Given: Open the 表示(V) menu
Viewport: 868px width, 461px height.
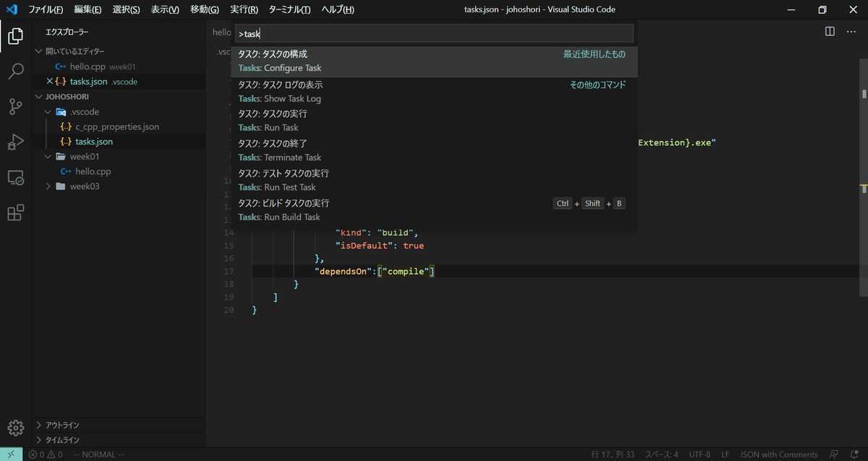Looking at the screenshot, I should click(x=165, y=9).
